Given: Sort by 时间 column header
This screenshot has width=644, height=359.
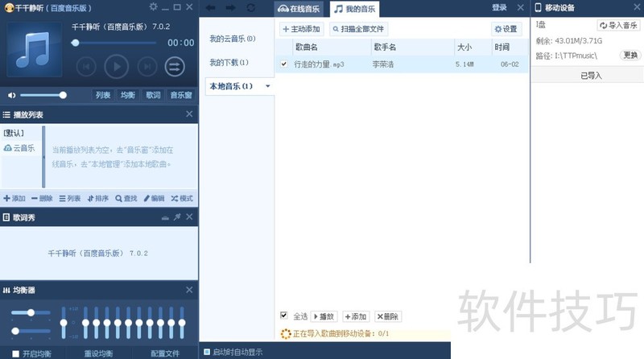Looking at the screenshot, I should (510, 47).
